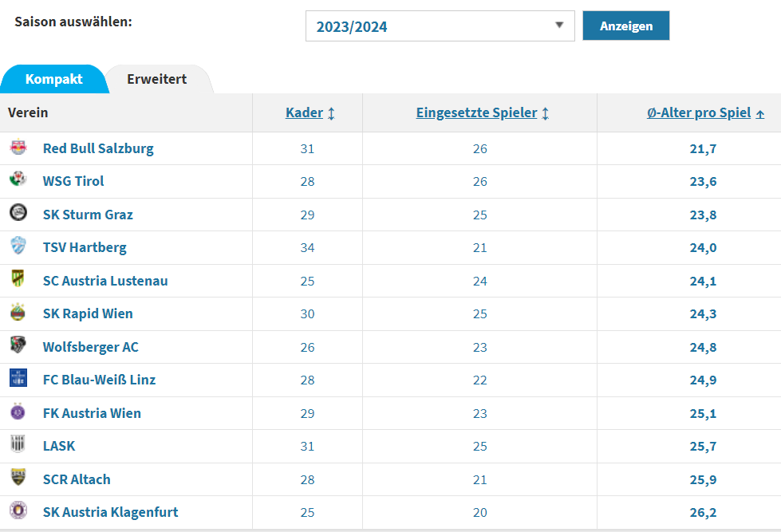Sort by Eingesetzte Spieler column
Image resolution: width=781 pixels, height=532 pixels.
[x=482, y=113]
